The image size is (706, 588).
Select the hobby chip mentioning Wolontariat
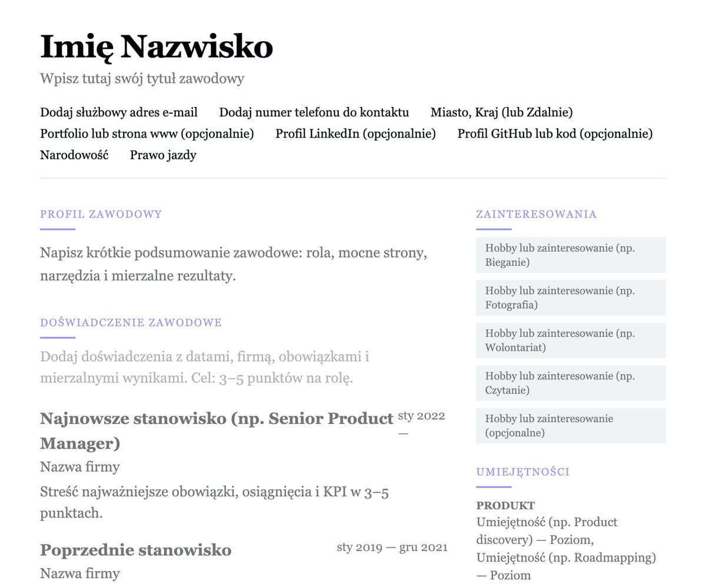(570, 340)
